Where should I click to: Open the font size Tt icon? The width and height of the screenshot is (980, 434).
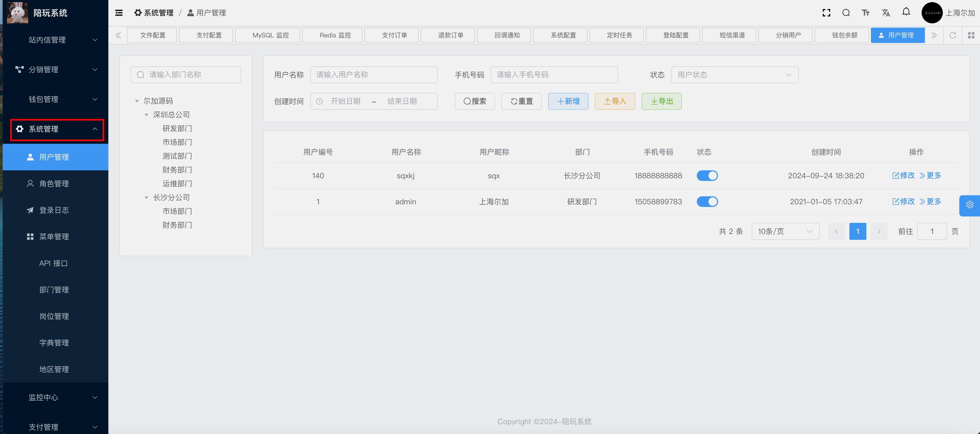click(x=866, y=13)
